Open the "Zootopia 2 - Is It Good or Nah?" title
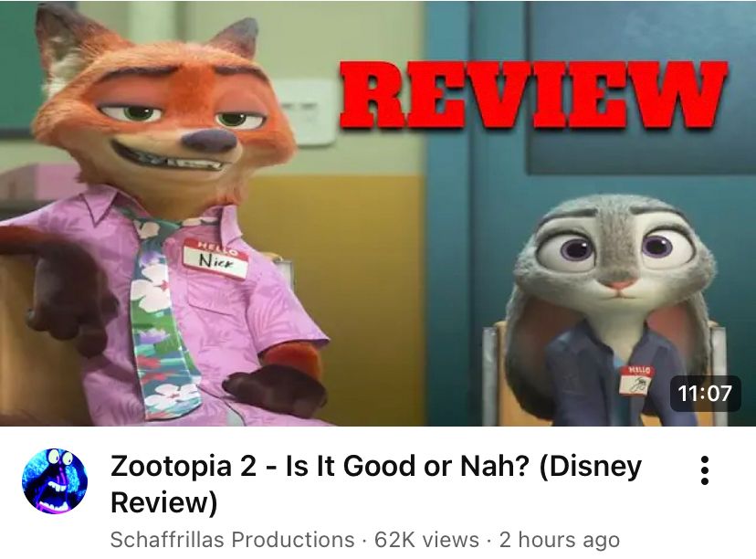756x559 pixels. [376, 484]
